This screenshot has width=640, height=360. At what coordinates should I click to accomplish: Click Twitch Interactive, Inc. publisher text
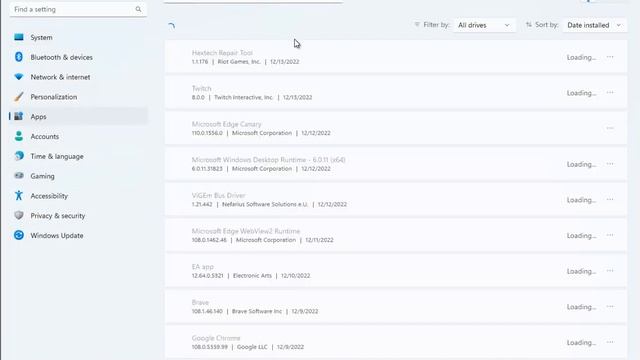click(x=244, y=97)
